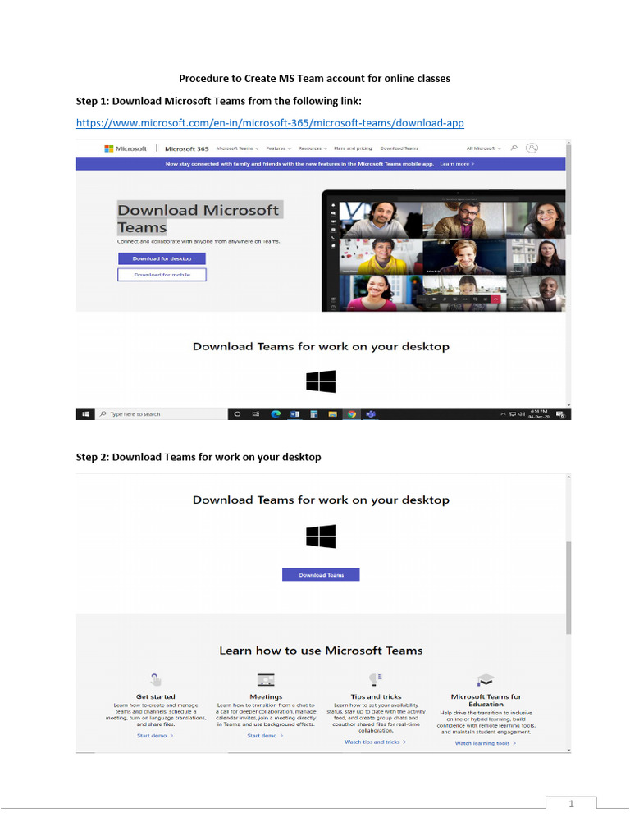Viewport: 630px width, 840px height.
Task: Follow Start demo link under Meetings
Action: 265,736
